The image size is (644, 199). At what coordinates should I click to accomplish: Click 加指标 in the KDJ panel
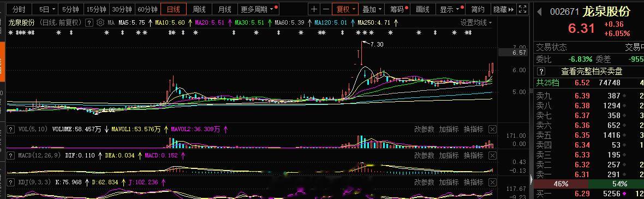(x=449, y=182)
